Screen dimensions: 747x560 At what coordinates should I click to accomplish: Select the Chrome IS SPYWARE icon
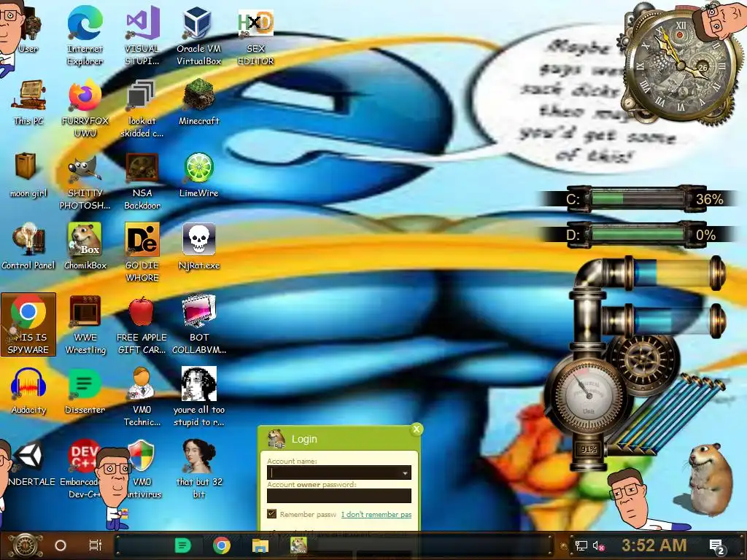[x=28, y=324]
